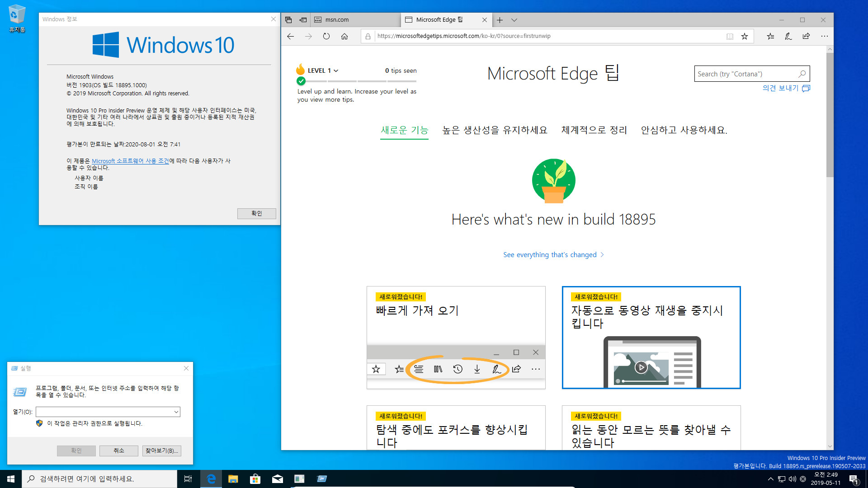Click the taskbar search box

click(x=99, y=479)
